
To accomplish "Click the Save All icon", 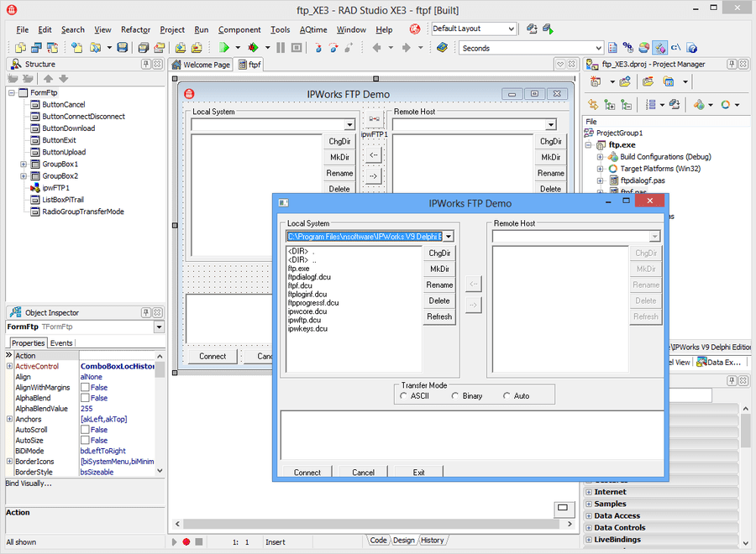I will coord(143,48).
